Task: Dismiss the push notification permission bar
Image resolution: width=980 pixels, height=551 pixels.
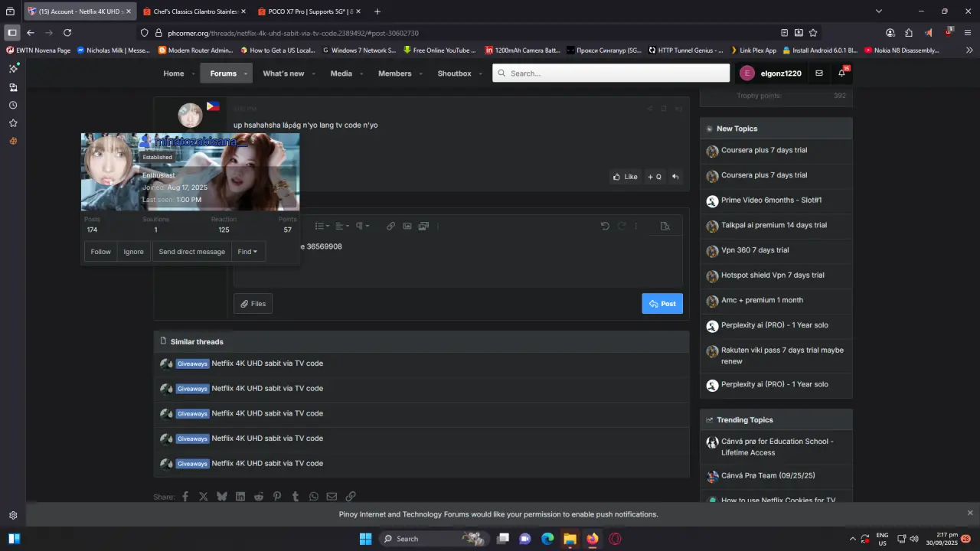Action: [x=970, y=513]
